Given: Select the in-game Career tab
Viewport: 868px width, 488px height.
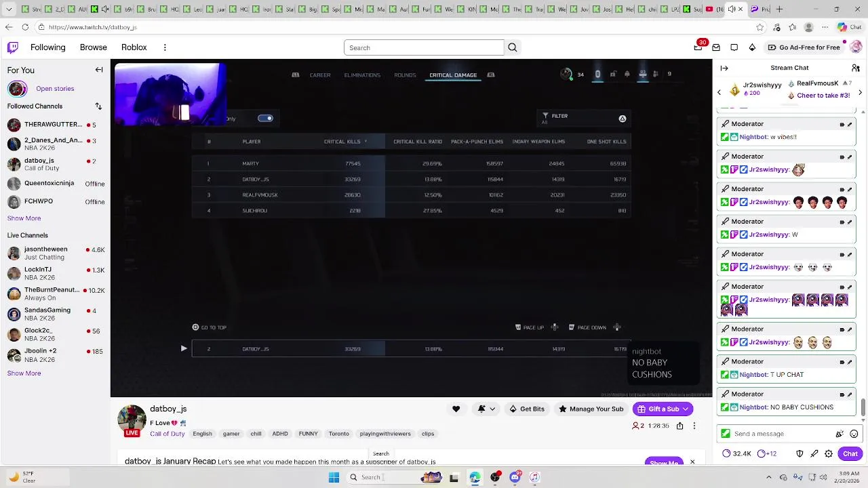Looking at the screenshot, I should [x=320, y=75].
